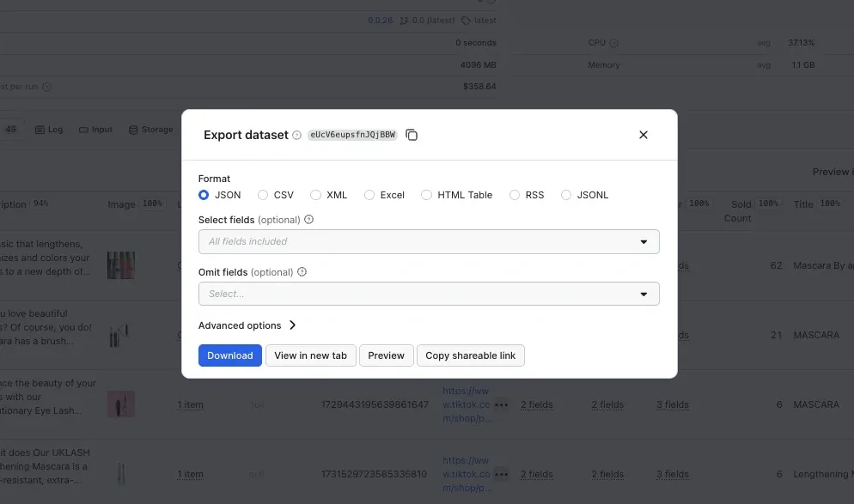
Task: Open help icon next to Select fields
Action: 308,219
